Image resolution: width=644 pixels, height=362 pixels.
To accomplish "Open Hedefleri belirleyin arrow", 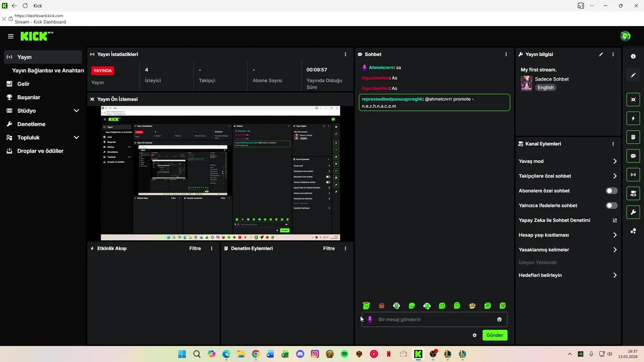I will (x=615, y=276).
